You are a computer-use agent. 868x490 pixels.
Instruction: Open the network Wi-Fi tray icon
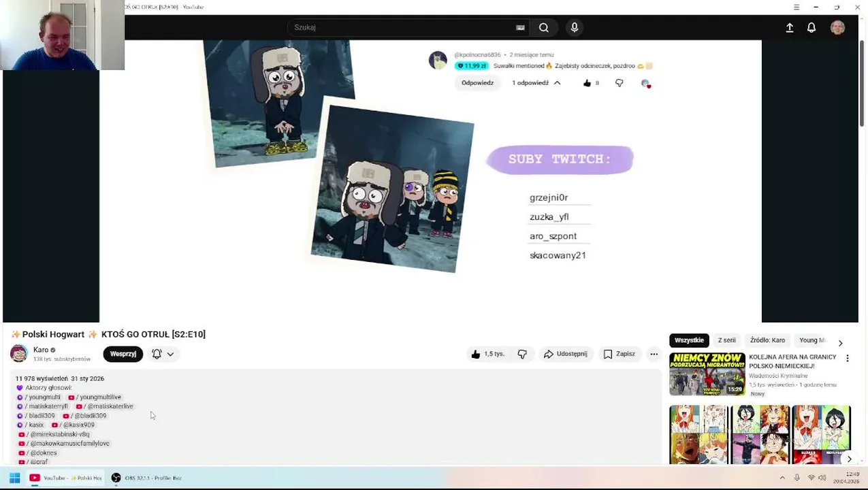[x=811, y=478]
